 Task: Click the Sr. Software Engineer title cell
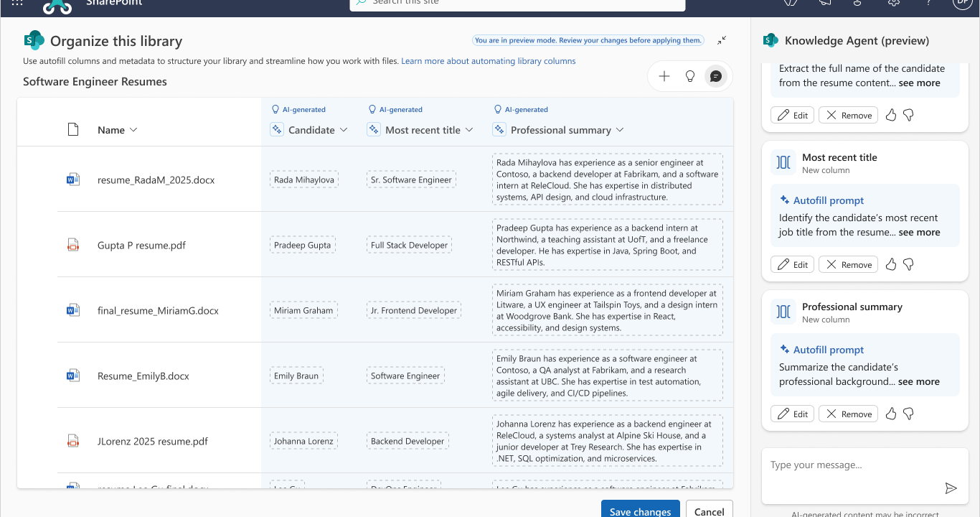coord(411,180)
